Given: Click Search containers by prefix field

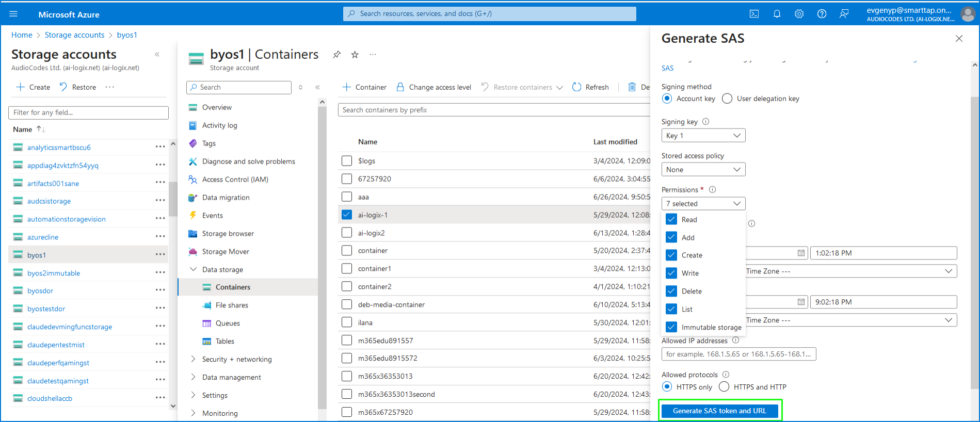Looking at the screenshot, I should click(x=494, y=110).
